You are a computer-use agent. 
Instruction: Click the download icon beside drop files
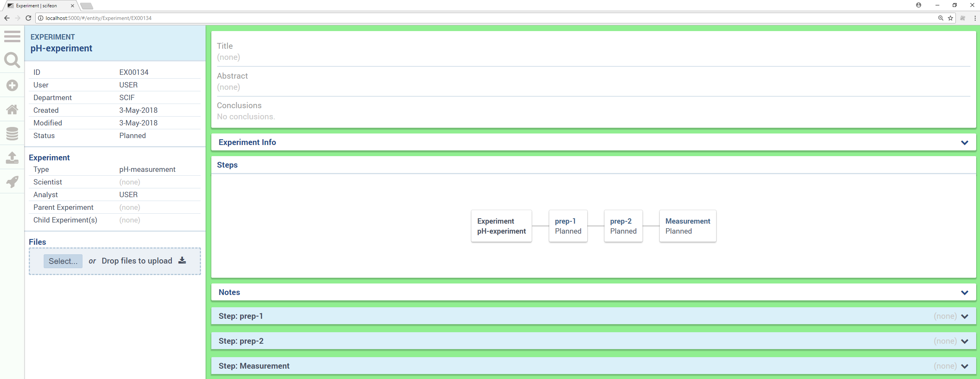pos(182,260)
